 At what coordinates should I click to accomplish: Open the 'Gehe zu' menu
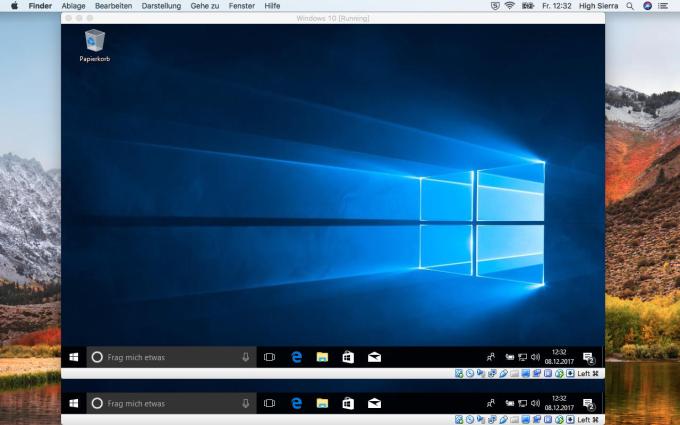(205, 6)
